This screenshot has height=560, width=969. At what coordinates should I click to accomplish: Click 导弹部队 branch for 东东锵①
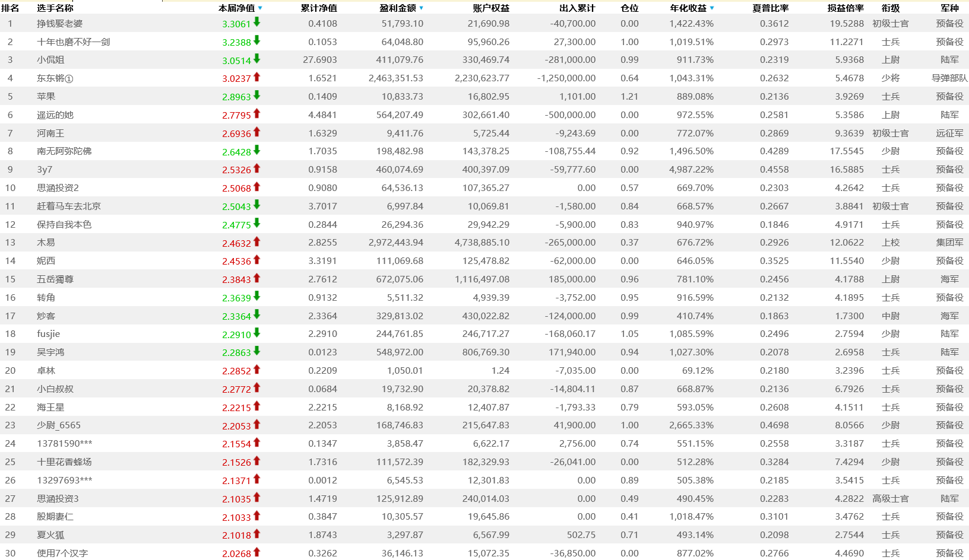click(950, 78)
